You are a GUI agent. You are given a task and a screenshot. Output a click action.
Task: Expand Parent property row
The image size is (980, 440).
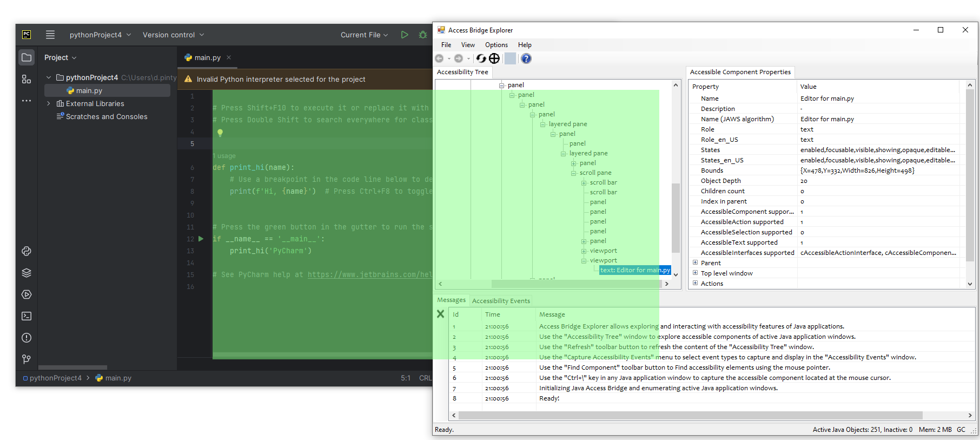(x=695, y=262)
